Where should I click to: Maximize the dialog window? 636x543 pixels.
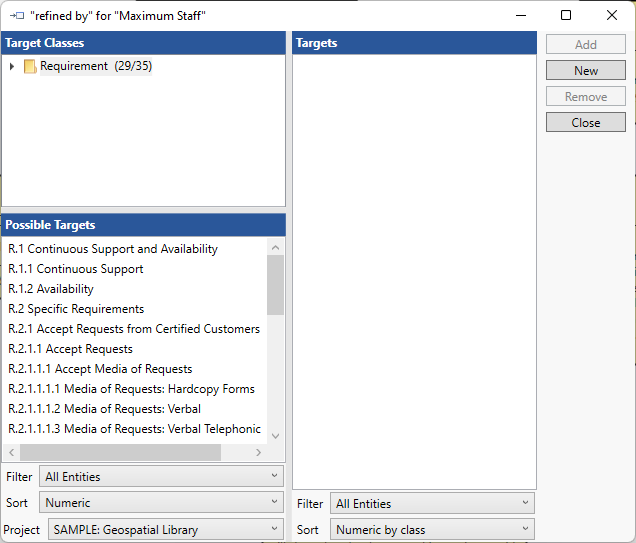(566, 16)
